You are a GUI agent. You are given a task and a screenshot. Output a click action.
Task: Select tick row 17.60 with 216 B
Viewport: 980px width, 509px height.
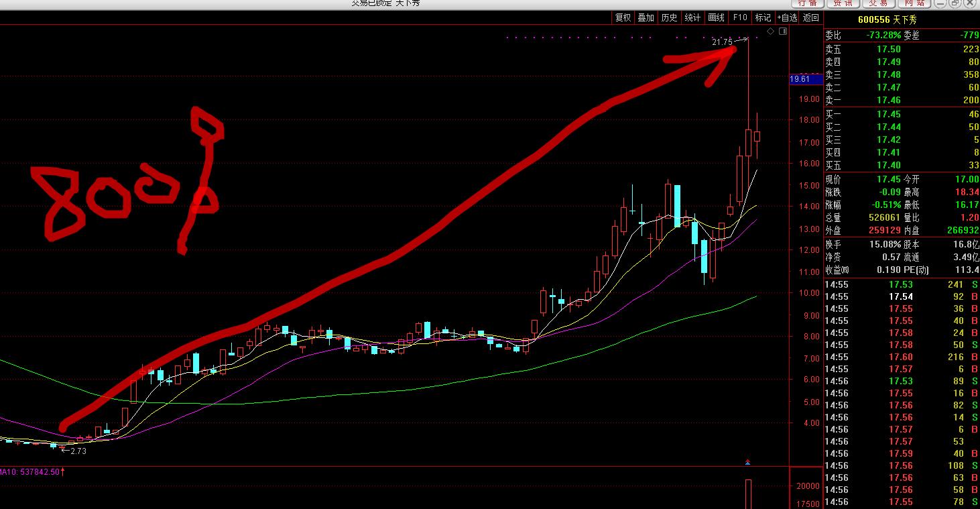point(902,357)
